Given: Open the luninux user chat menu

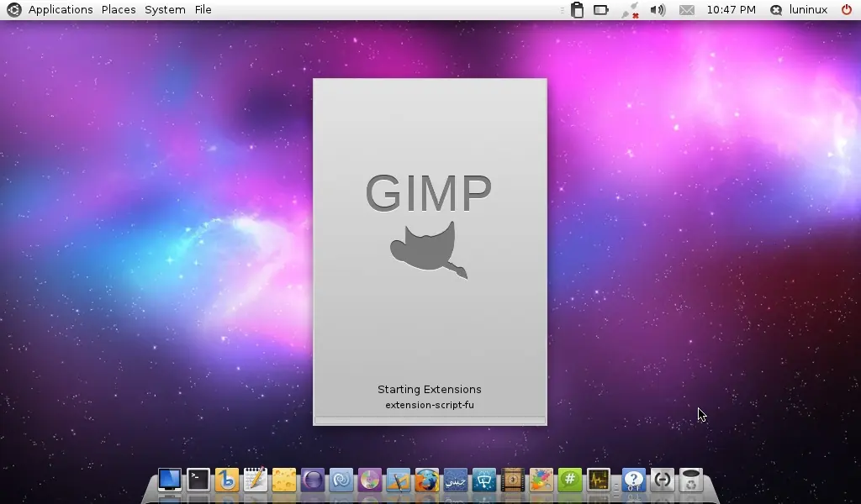Looking at the screenshot, I should (799, 10).
